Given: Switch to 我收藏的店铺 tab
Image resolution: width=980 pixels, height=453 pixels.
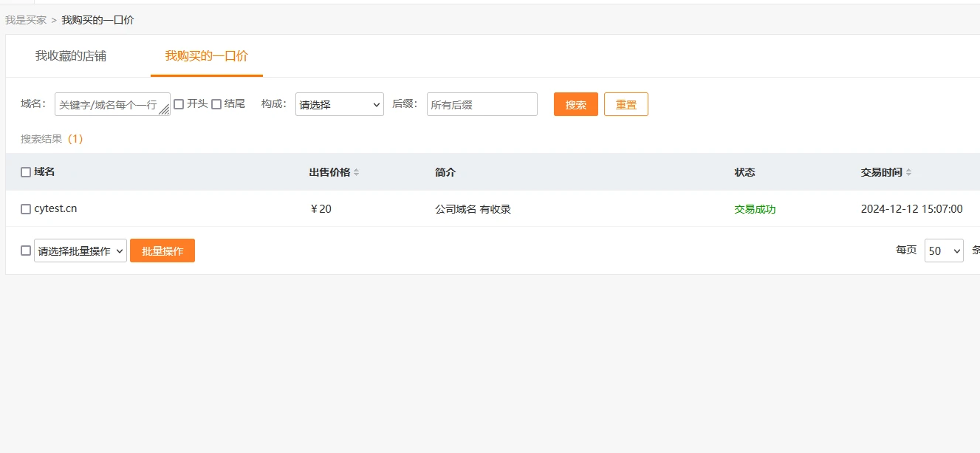Looking at the screenshot, I should pyautogui.click(x=71, y=56).
